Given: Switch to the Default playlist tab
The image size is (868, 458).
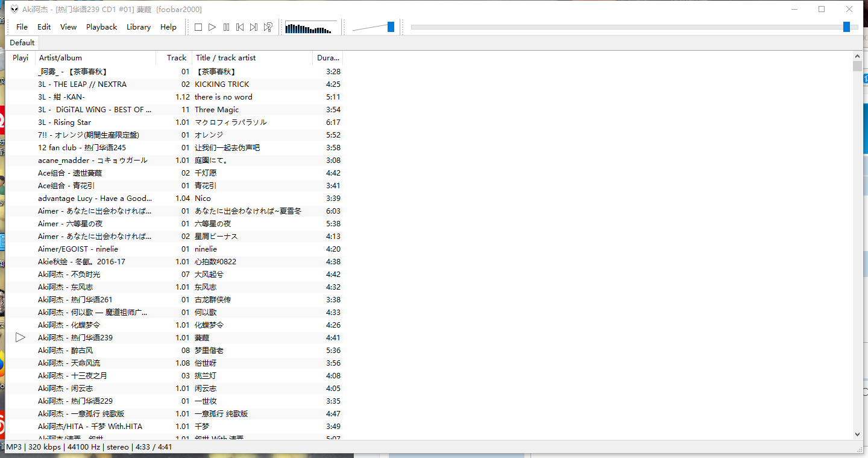Looking at the screenshot, I should (x=22, y=42).
